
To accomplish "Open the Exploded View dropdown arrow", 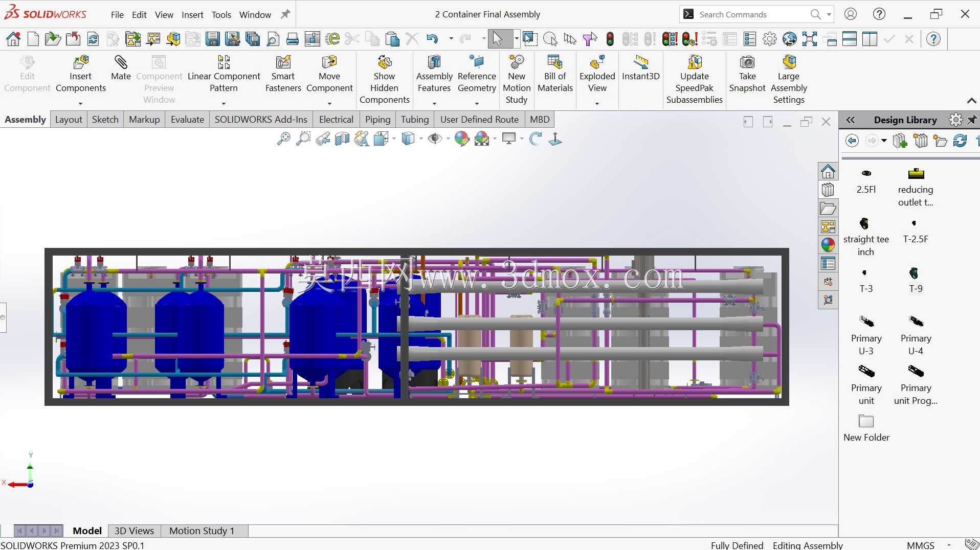I will pyautogui.click(x=597, y=103).
